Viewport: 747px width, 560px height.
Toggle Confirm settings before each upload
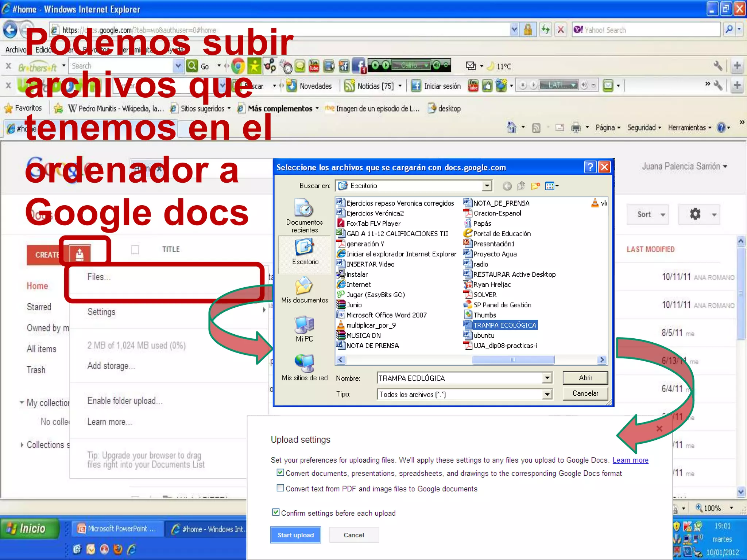[276, 512]
